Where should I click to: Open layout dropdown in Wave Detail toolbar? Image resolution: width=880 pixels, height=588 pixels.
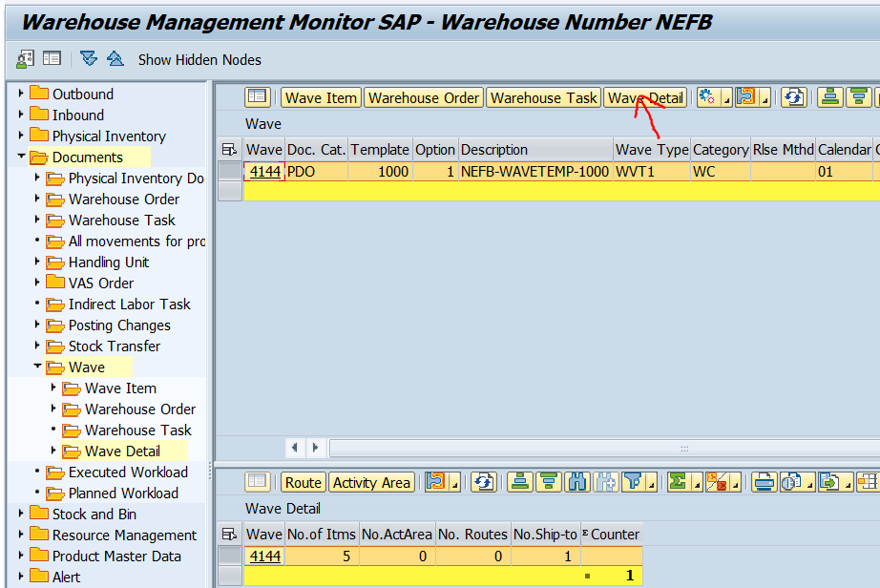454,482
